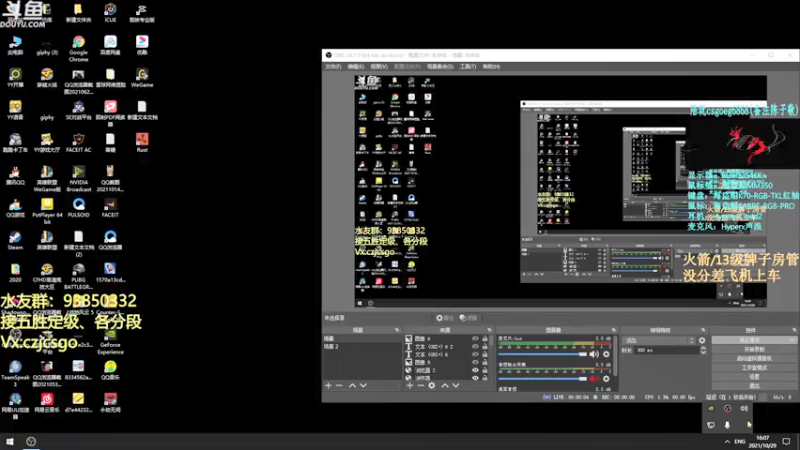Expand the arrow on 停止推流 button
This screenshot has width=800, height=450.
click(792, 340)
